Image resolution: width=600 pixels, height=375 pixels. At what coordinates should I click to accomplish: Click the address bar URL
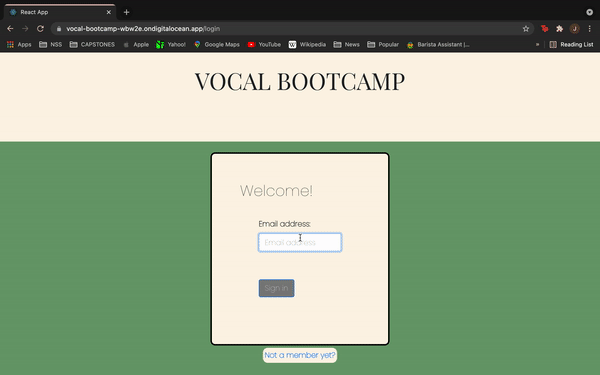tap(143, 29)
